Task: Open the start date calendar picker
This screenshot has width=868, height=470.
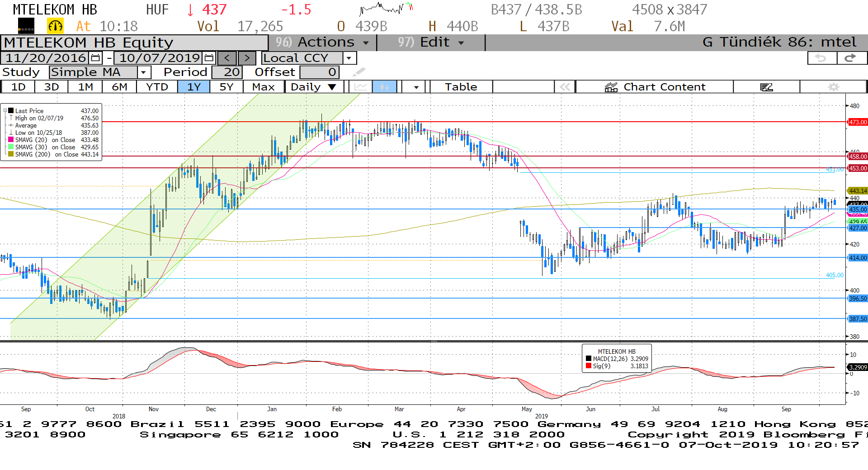Action: [x=95, y=58]
